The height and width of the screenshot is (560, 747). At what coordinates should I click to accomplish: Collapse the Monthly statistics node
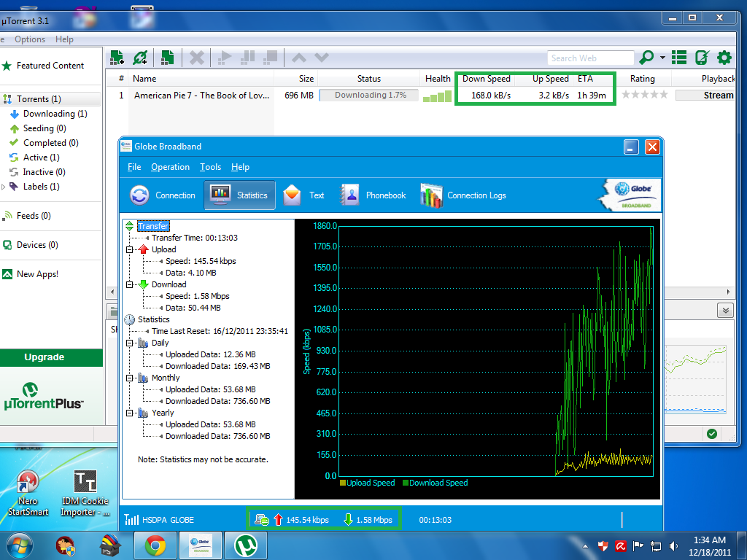[129, 378]
